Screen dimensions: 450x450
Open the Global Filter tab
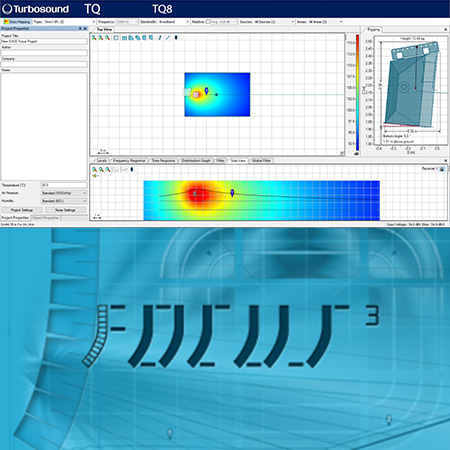tap(261, 161)
